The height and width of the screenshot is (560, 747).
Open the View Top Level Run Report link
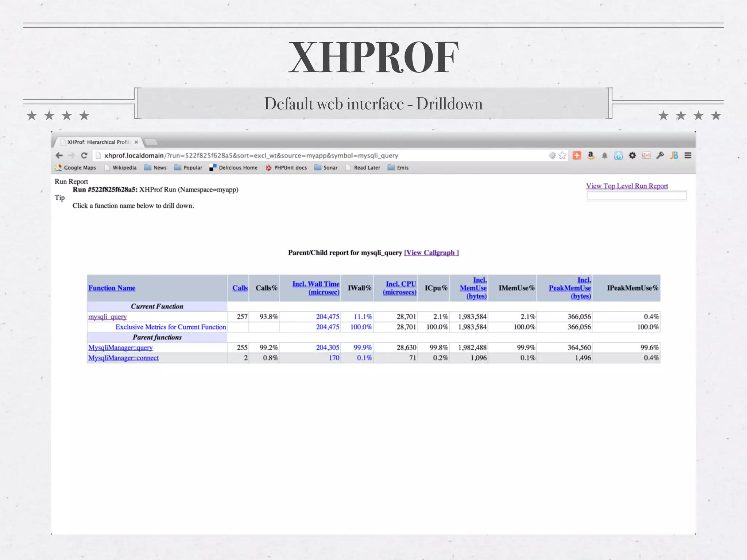pos(627,186)
